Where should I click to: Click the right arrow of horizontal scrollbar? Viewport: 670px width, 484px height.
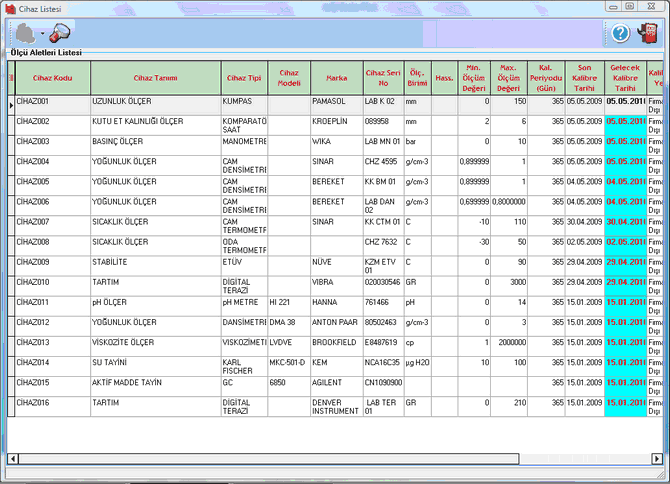pyautogui.click(x=657, y=459)
